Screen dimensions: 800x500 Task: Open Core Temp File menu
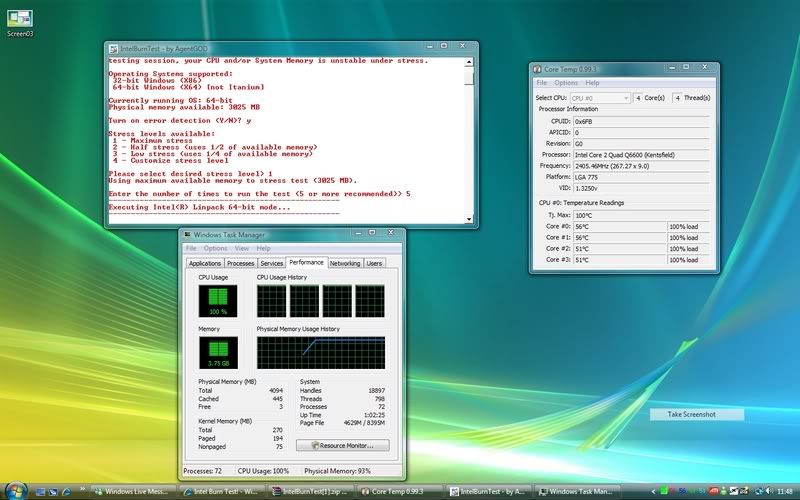coord(542,83)
